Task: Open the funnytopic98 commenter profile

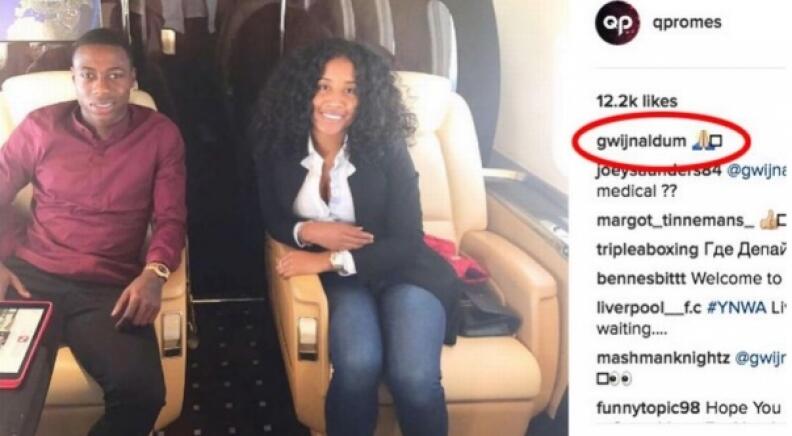Action: [648, 407]
